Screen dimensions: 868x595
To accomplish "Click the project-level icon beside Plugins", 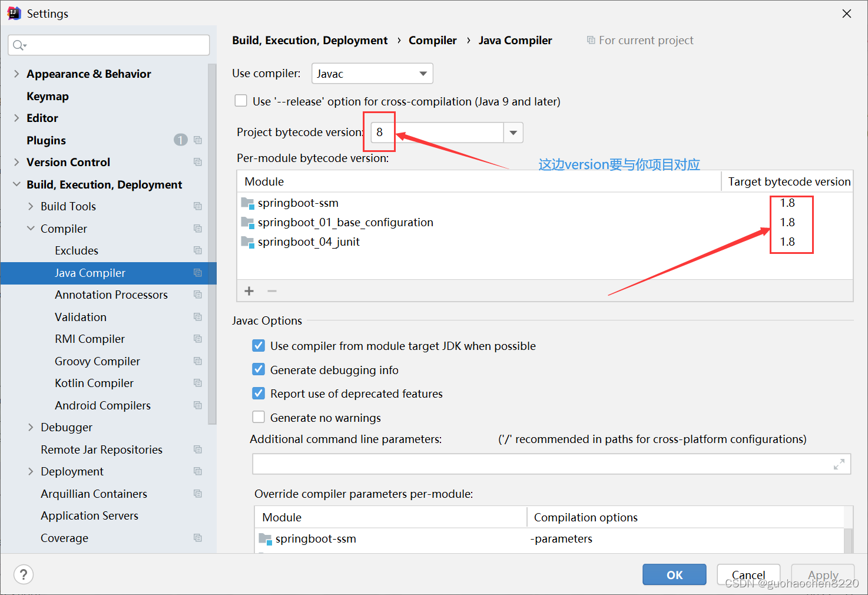I will (x=198, y=140).
